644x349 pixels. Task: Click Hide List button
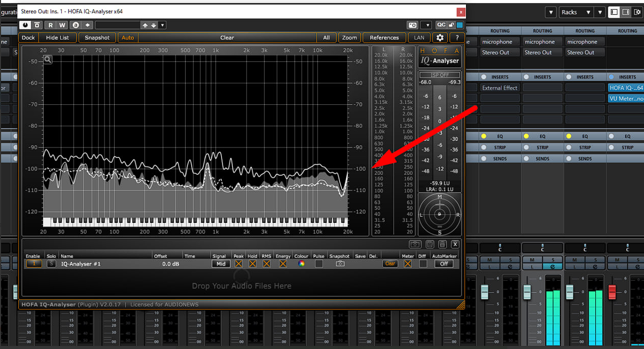pos(57,37)
